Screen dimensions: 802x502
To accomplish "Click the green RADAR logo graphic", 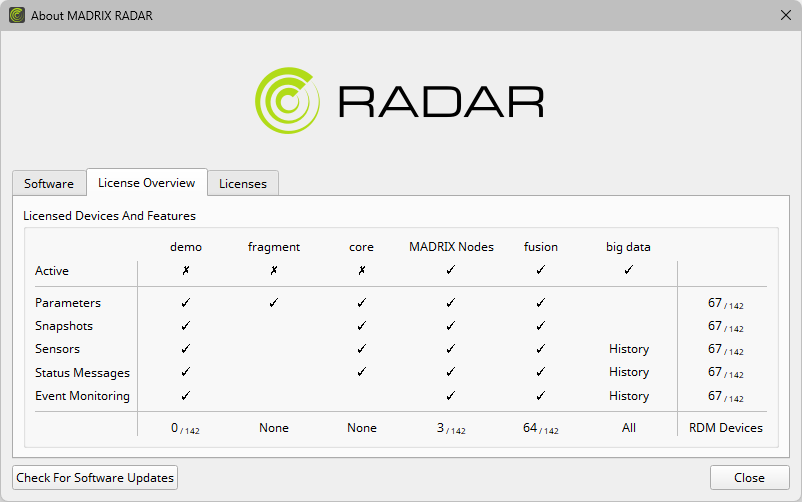I will point(287,100).
